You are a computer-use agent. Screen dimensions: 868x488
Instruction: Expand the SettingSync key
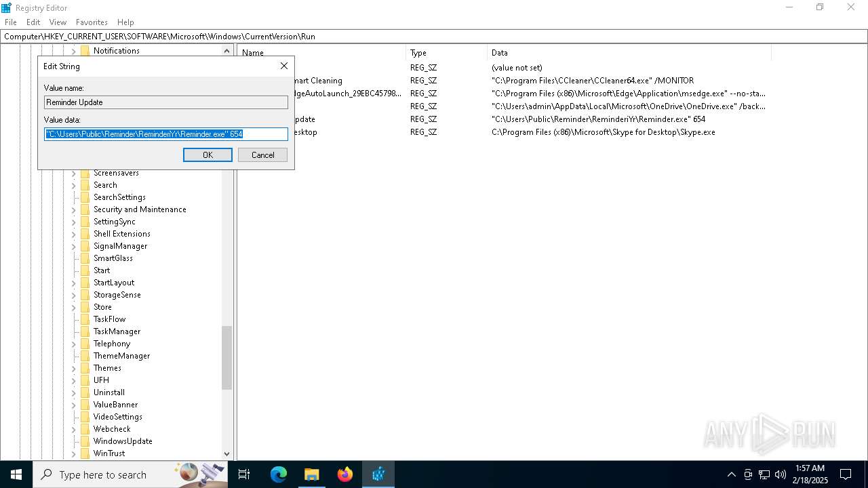tap(74, 222)
